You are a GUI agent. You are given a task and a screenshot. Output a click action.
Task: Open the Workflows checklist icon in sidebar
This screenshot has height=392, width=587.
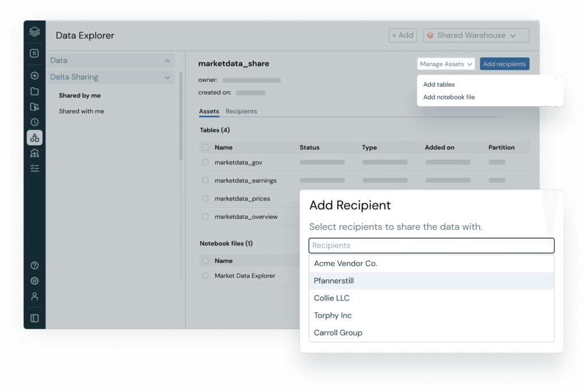(34, 168)
